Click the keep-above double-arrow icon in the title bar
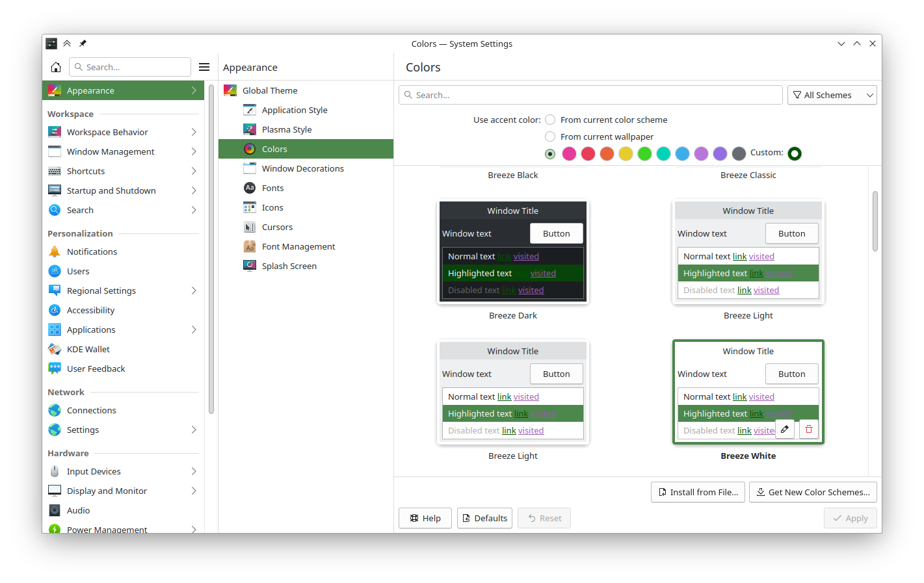The image size is (924, 583). pyautogui.click(x=67, y=44)
